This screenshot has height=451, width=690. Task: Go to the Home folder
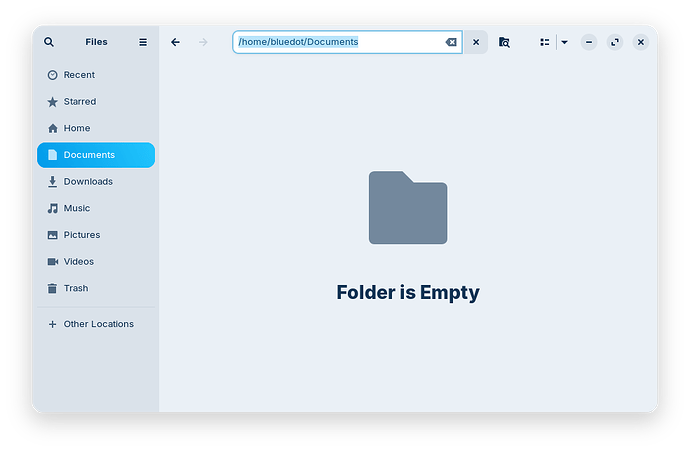76,128
